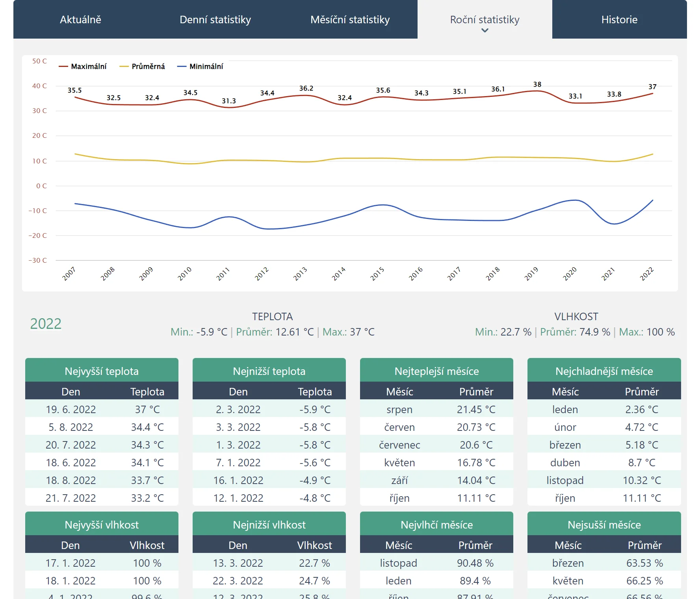Click the 2010 x-axis year label
Viewport: 700px width, 599px height.
(184, 273)
